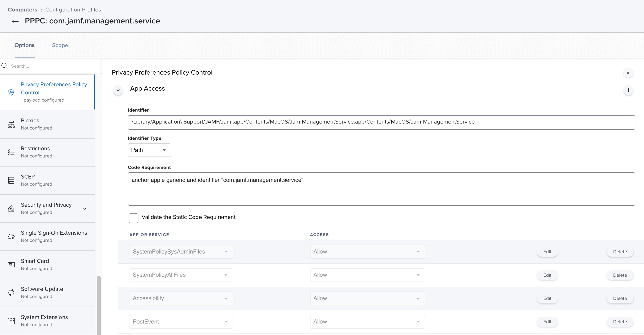The height and width of the screenshot is (335, 644).
Task: Click the System Extensions icon
Action: pyautogui.click(x=11, y=321)
